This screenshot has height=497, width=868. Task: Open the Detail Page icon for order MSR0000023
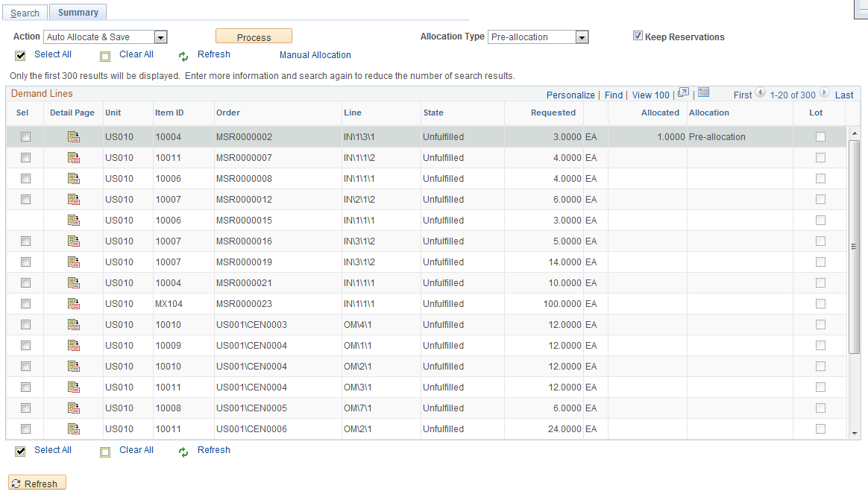click(x=72, y=303)
